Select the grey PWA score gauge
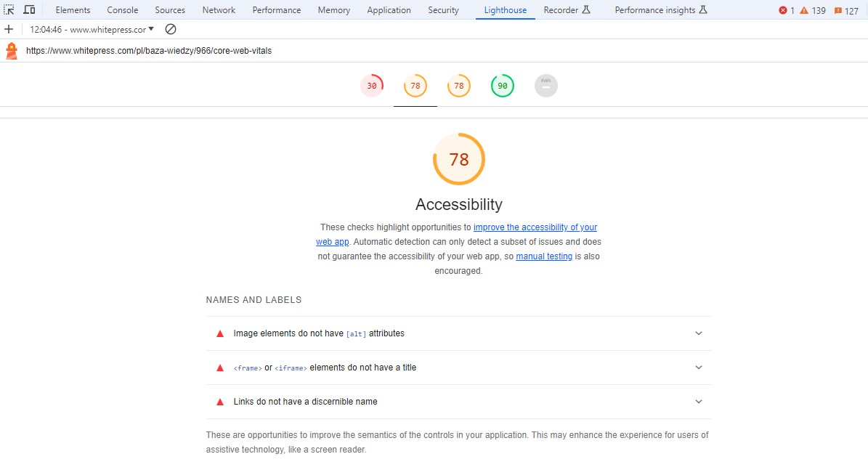The height and width of the screenshot is (462, 868). coord(545,86)
